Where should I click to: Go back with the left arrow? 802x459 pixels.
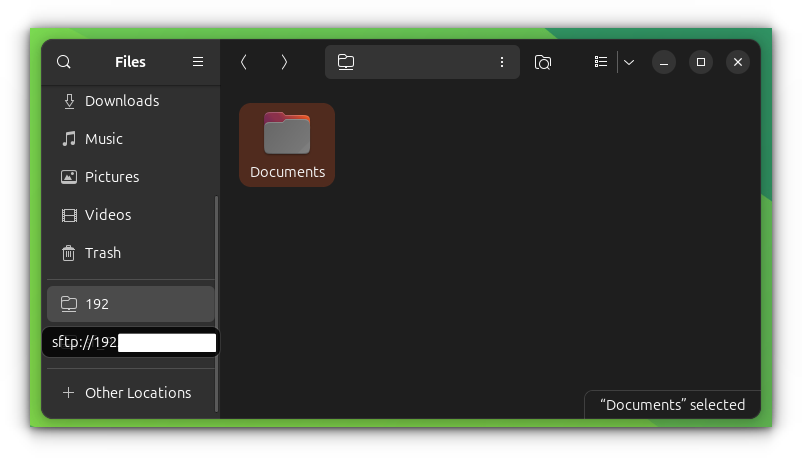click(x=243, y=62)
